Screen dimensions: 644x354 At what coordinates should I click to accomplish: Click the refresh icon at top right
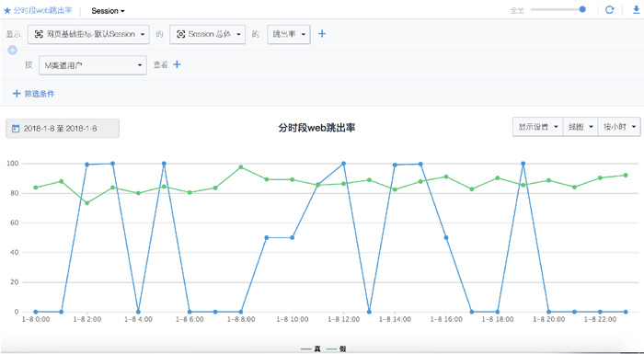(x=609, y=10)
